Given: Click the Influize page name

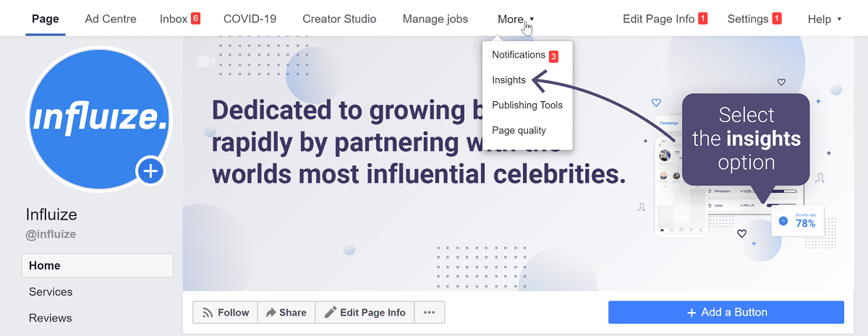Looking at the screenshot, I should click(x=51, y=215).
